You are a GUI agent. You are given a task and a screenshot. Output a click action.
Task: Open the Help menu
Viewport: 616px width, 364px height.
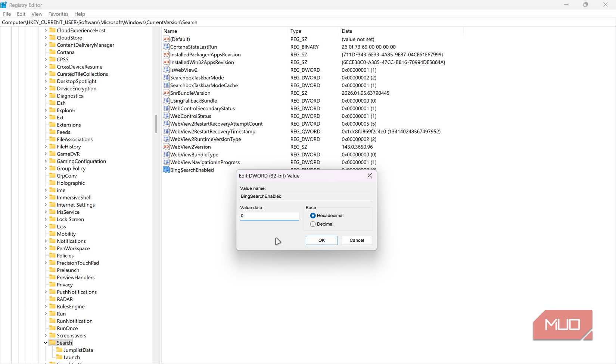(x=80, y=14)
